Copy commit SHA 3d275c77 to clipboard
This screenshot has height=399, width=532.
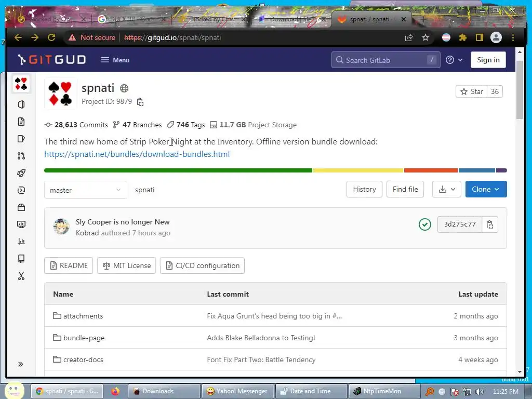489,224
